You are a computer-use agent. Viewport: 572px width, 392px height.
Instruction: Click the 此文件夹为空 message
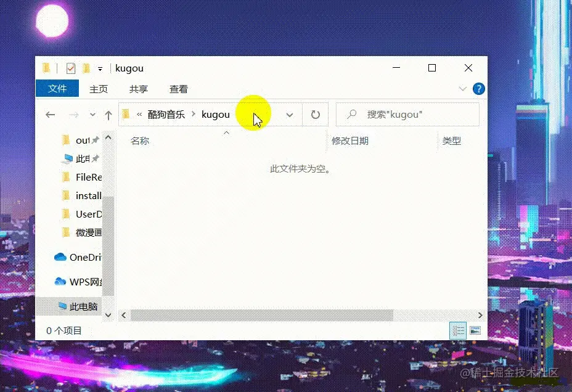coord(300,169)
